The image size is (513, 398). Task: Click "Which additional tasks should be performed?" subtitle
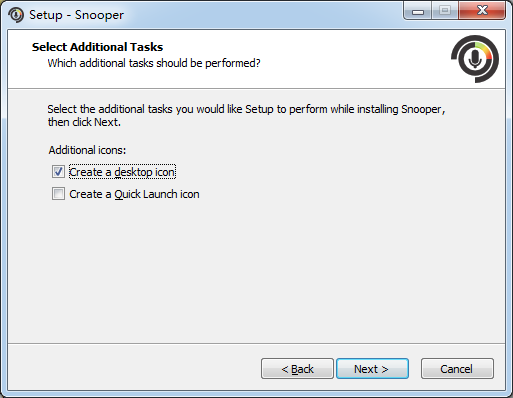pyautogui.click(x=154, y=63)
